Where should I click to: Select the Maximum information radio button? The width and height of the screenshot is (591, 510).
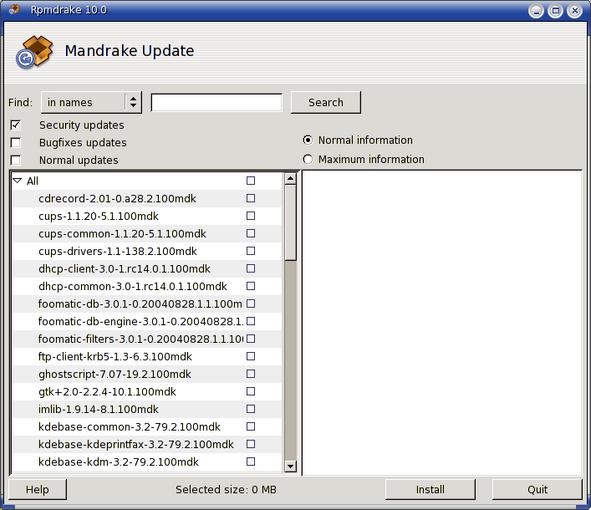308,159
